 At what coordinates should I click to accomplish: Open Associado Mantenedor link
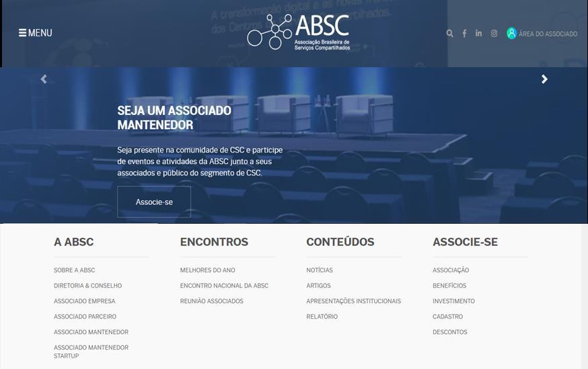click(x=91, y=332)
